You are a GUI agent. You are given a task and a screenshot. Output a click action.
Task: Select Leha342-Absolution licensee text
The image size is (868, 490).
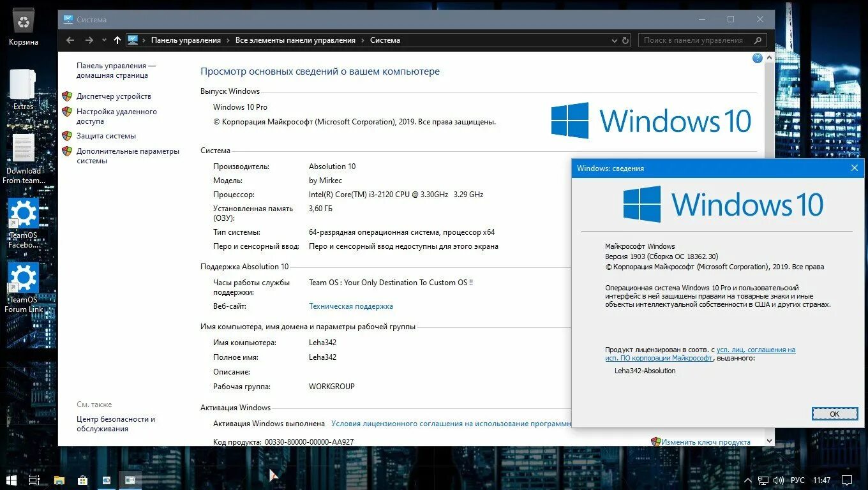tap(645, 371)
